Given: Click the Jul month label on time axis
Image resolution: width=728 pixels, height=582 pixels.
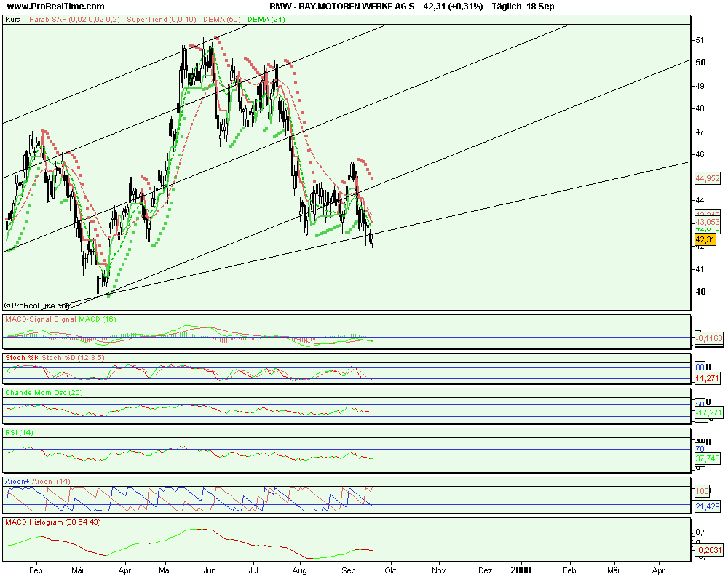Looking at the screenshot, I should (x=253, y=570).
